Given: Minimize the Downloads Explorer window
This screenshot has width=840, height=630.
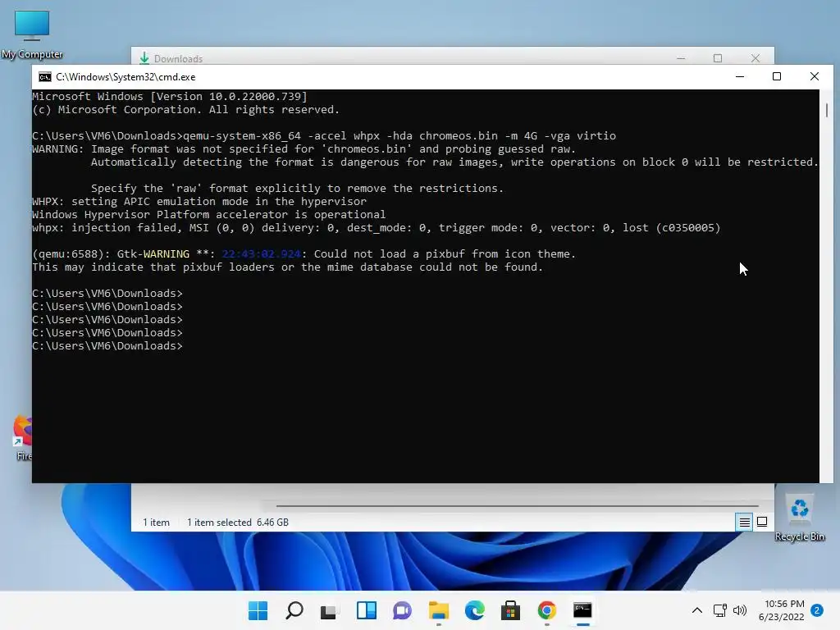Looking at the screenshot, I should [x=681, y=58].
